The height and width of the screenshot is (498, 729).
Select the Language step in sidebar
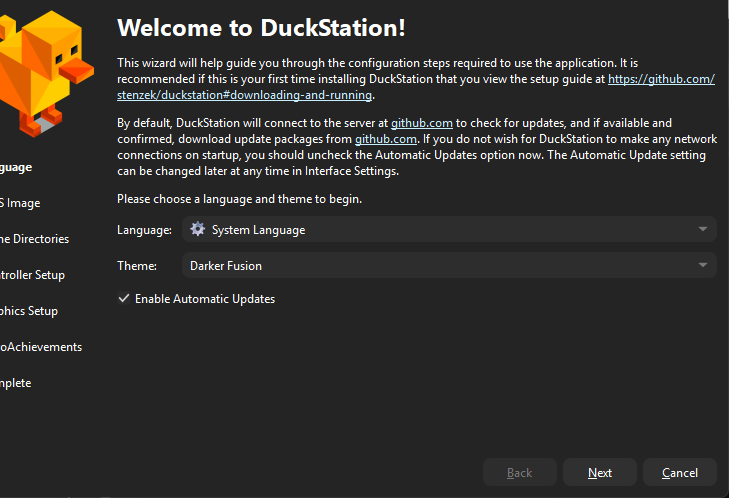click(16, 167)
